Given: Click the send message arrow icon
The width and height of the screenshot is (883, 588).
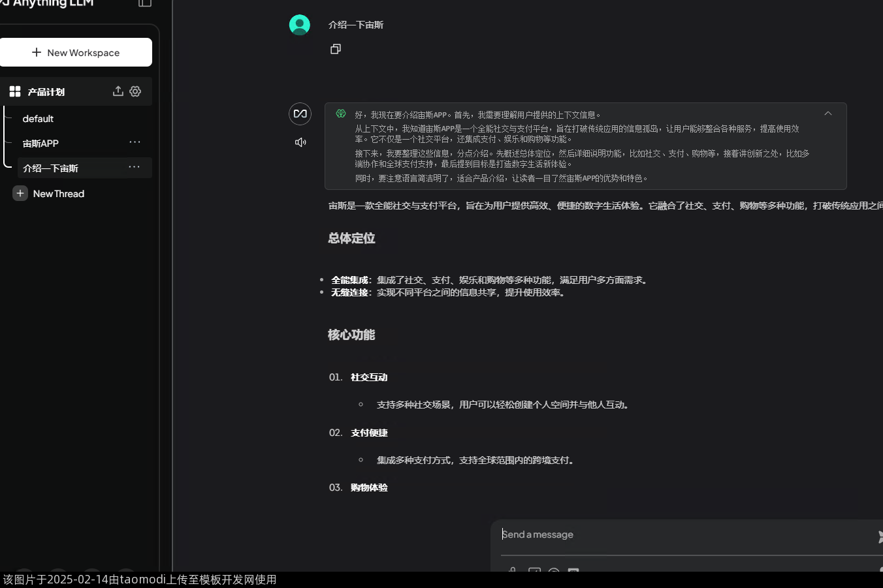Looking at the screenshot, I should coord(879,536).
